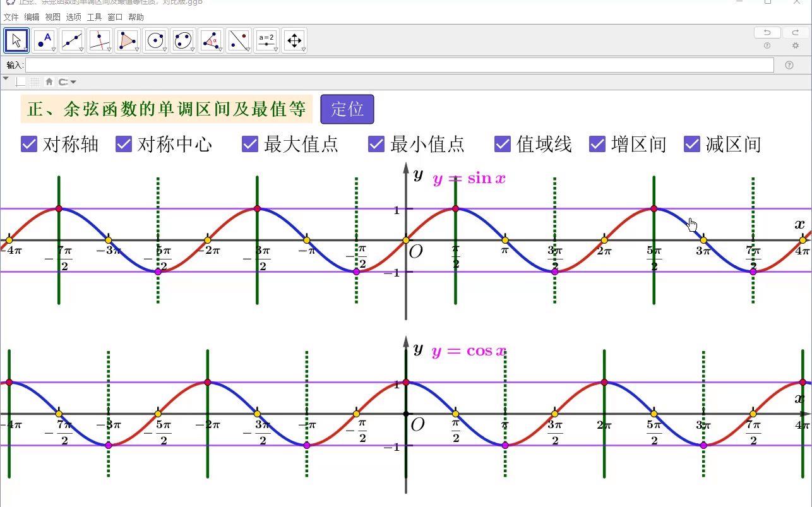
Task: Activate the Move Graphics View tool
Action: (x=294, y=40)
